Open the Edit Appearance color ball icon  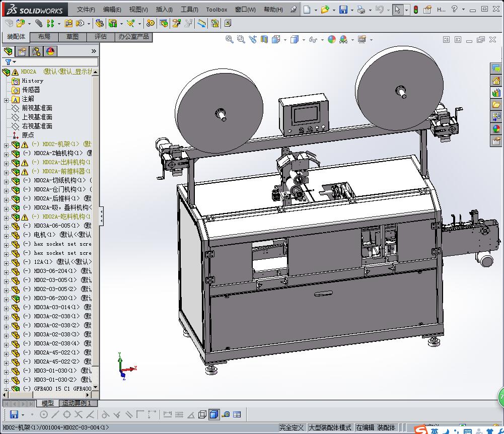pos(332,39)
